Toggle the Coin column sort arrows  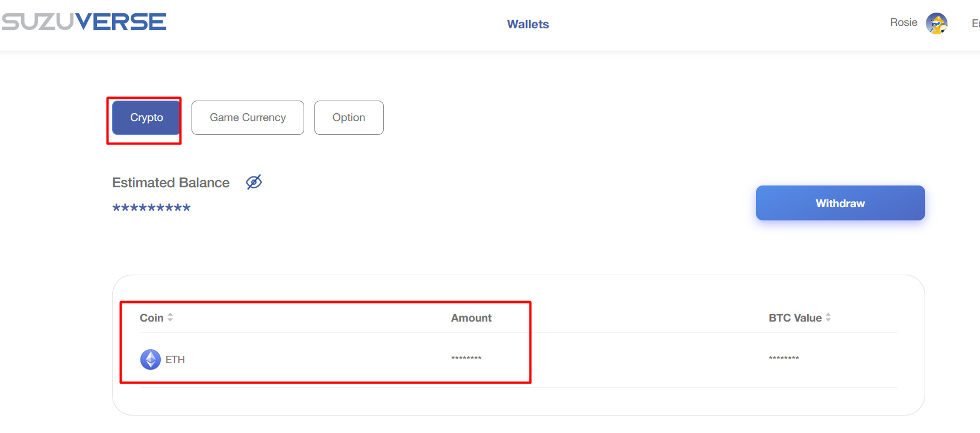(x=170, y=317)
